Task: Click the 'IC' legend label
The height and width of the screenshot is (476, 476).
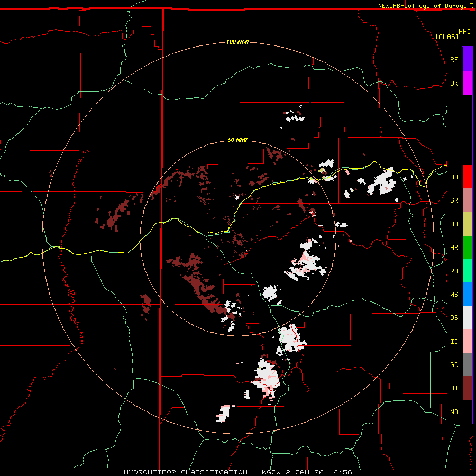Action: point(454,342)
